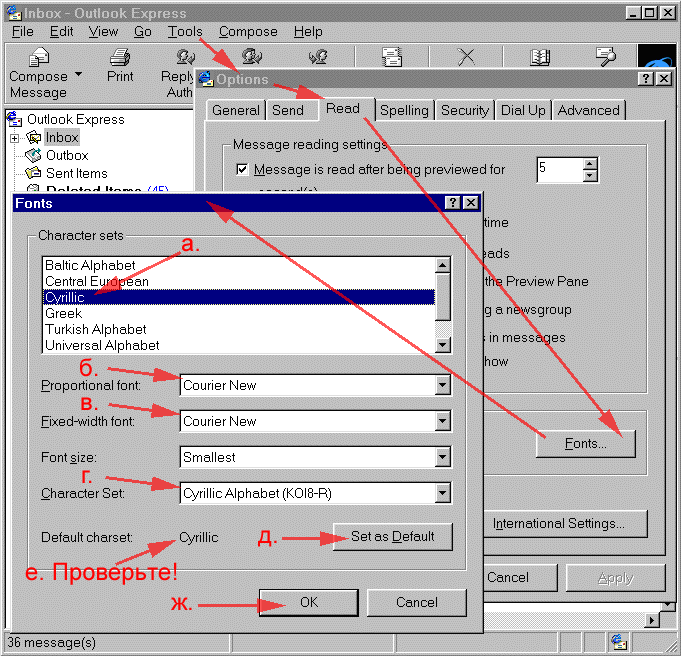Toggle 'Message is read after being previewed' checkbox
This screenshot has height=656, width=681.
tap(242, 170)
